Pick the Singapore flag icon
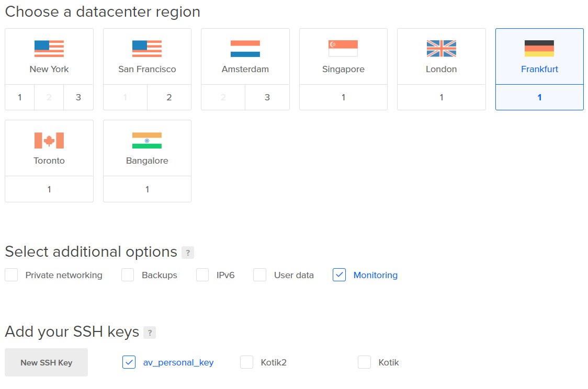Viewport: 588px width, 389px height. (343, 49)
